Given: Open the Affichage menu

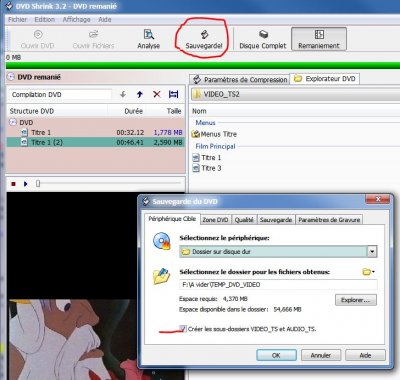Looking at the screenshot, I should pyautogui.click(x=76, y=19).
